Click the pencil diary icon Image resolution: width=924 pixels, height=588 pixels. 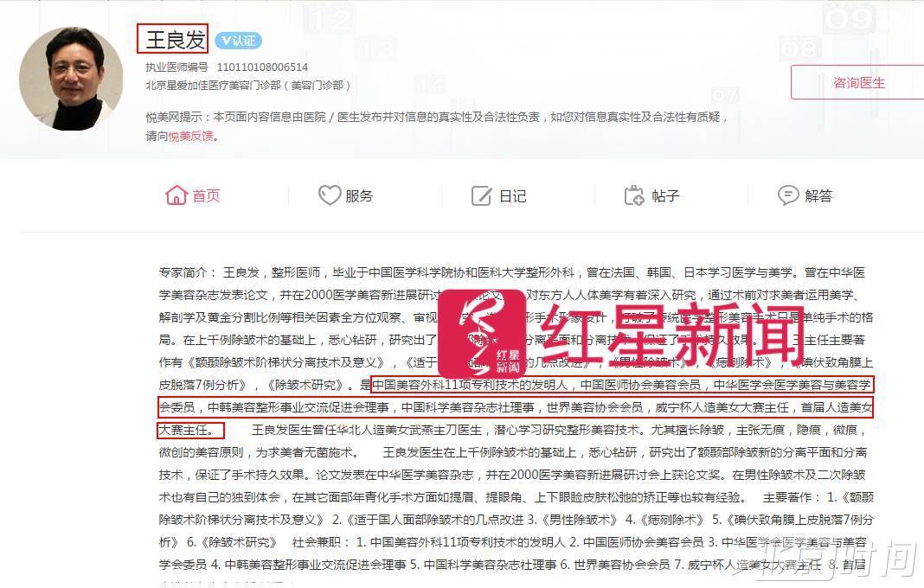(481, 195)
